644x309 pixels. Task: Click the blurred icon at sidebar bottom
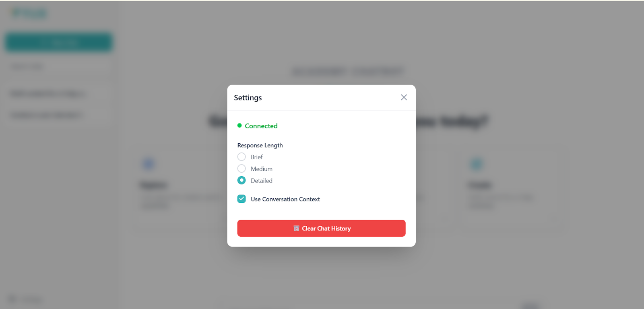click(12, 299)
